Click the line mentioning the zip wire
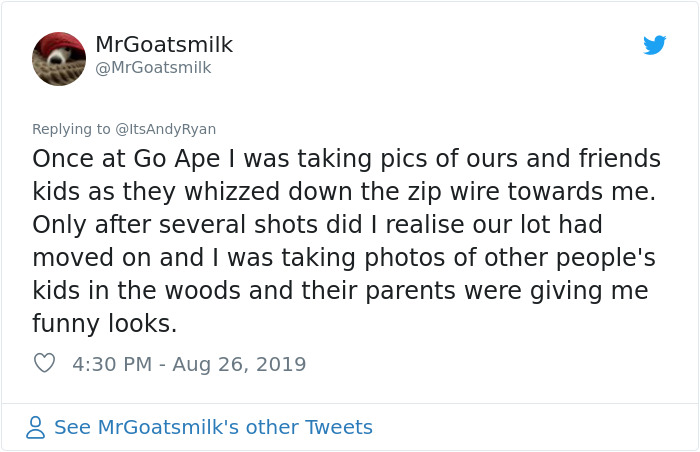 pyautogui.click(x=343, y=192)
